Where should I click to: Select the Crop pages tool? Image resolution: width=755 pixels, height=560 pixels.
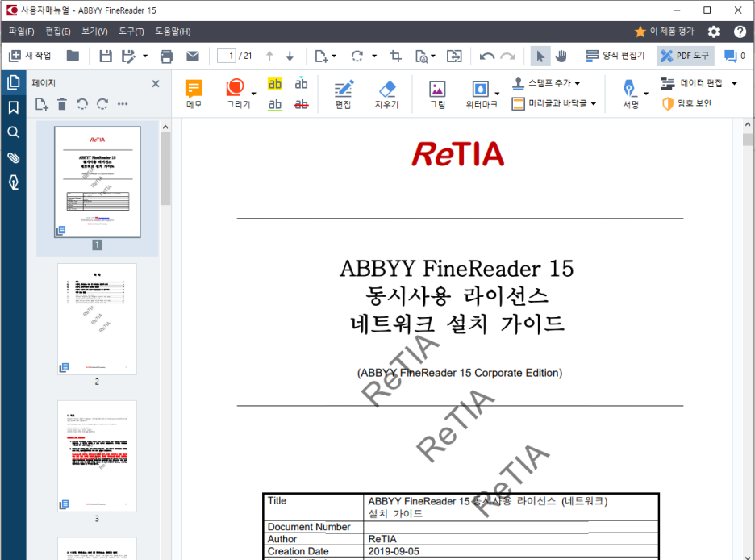[396, 56]
